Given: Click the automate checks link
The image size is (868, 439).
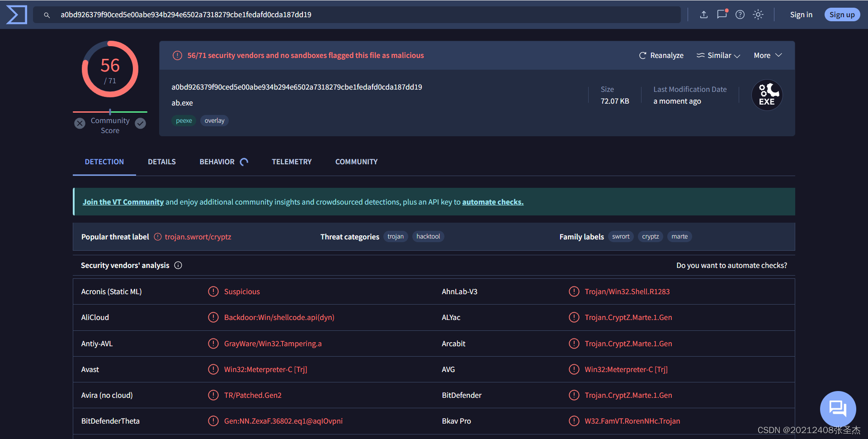Looking at the screenshot, I should (x=493, y=202).
